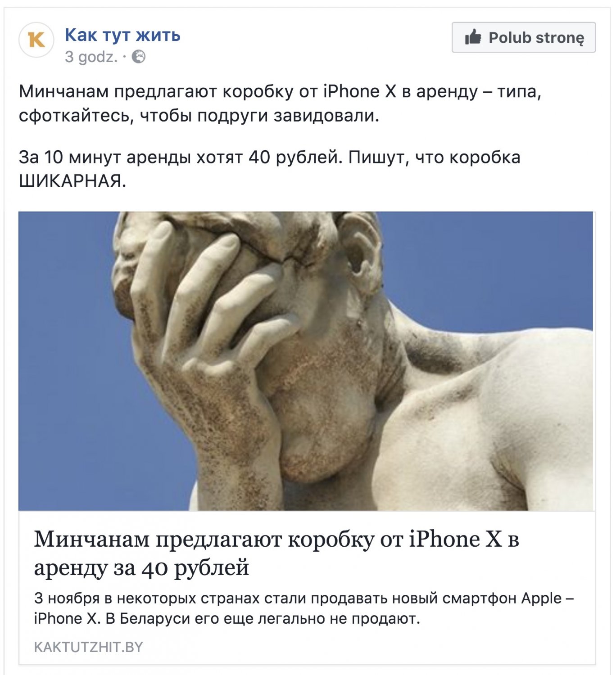Click the article description starting 3 ноября
Image resolution: width=616 pixels, height=675 pixels.
click(304, 608)
